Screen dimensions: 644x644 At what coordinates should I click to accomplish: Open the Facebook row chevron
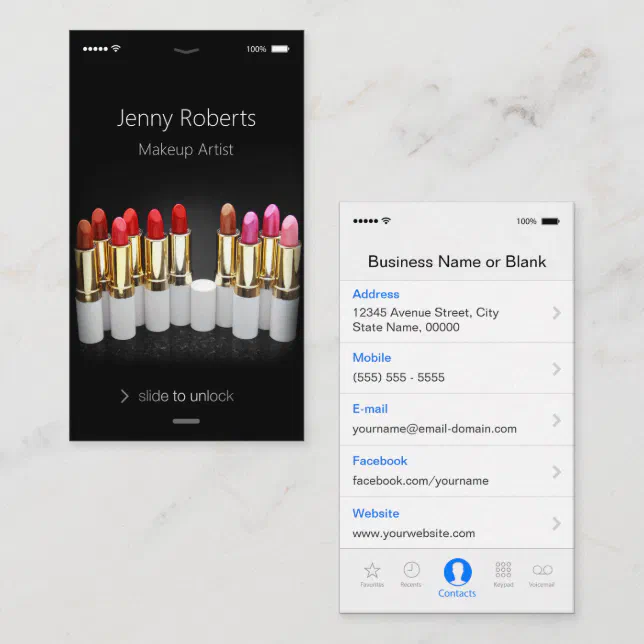coord(557,472)
